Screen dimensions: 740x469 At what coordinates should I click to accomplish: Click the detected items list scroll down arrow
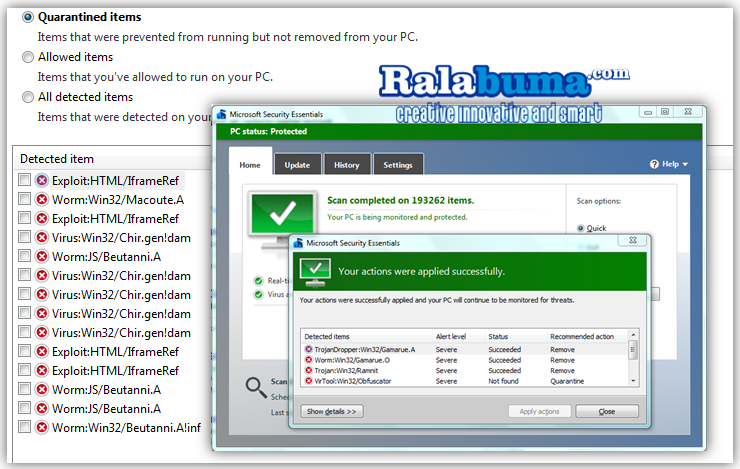point(633,381)
